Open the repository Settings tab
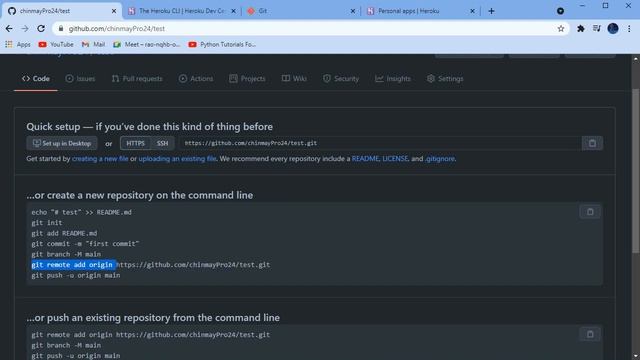640x360 pixels. pos(445,79)
